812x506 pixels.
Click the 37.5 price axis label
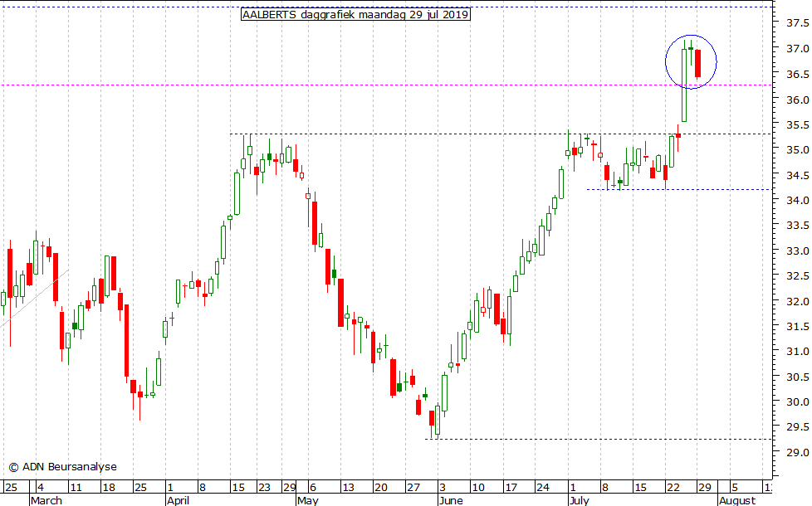tap(798, 23)
